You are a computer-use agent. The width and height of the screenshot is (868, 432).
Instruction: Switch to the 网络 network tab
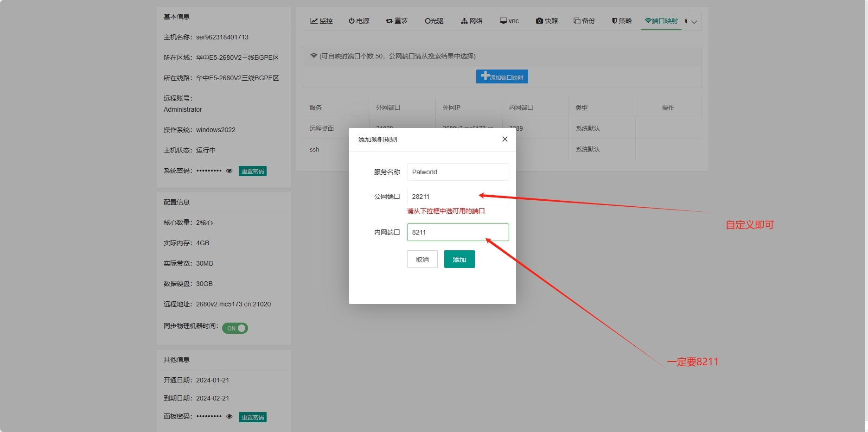pyautogui.click(x=472, y=21)
